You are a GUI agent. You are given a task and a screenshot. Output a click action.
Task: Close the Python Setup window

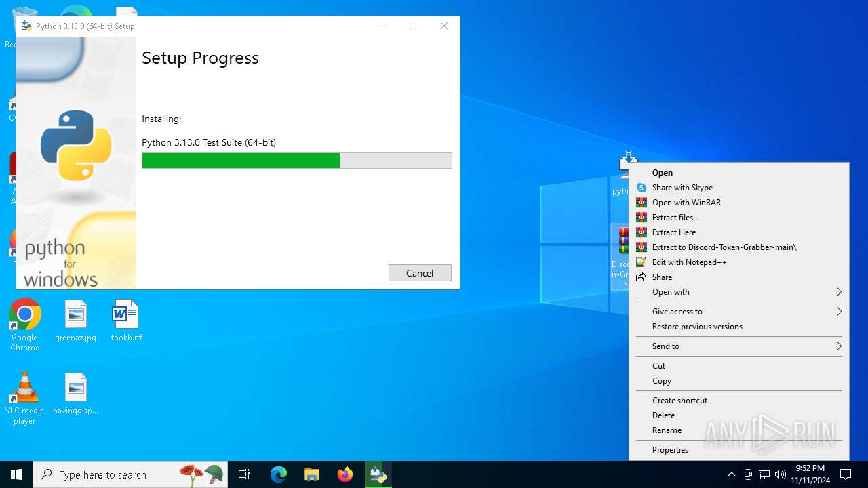(444, 26)
